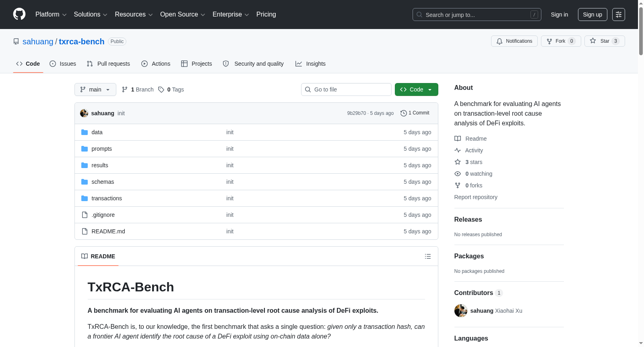The width and height of the screenshot is (644, 347).
Task: Switch to the Insights tab
Action: 310,64
